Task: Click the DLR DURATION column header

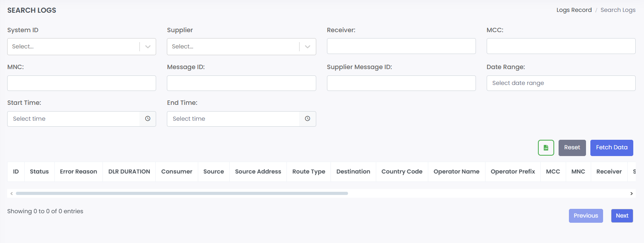Action: coord(129,172)
